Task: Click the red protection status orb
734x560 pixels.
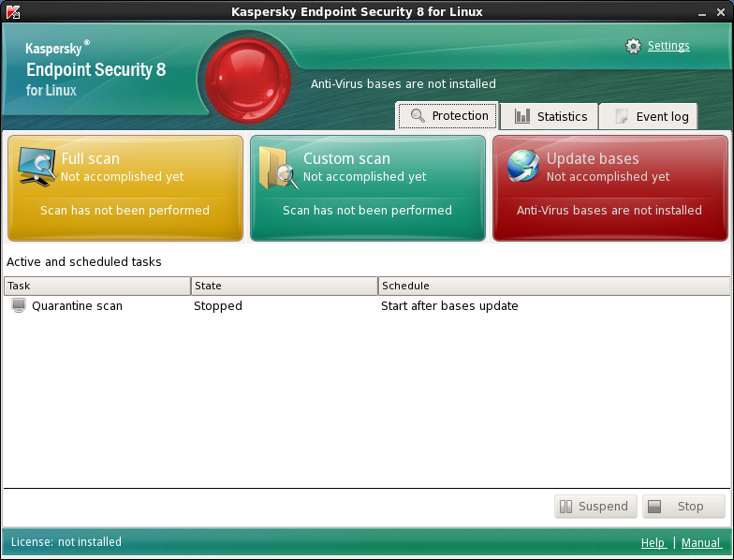Action: [x=248, y=81]
